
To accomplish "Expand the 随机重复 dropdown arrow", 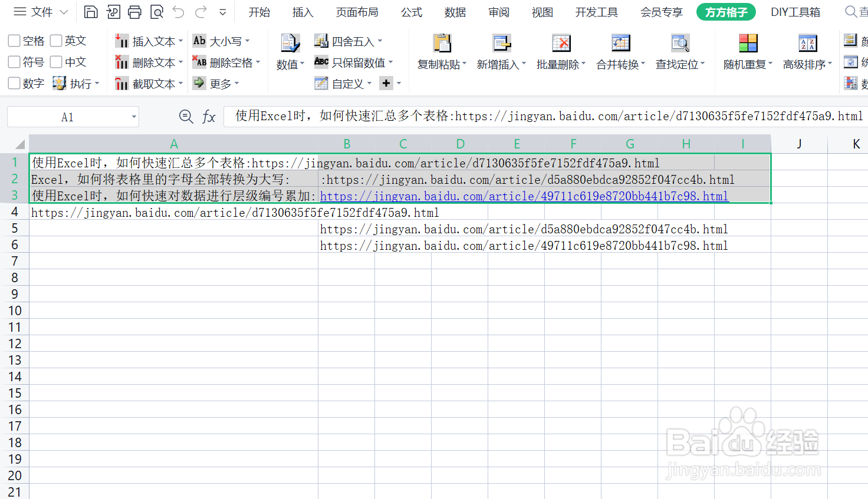I will pos(770,63).
